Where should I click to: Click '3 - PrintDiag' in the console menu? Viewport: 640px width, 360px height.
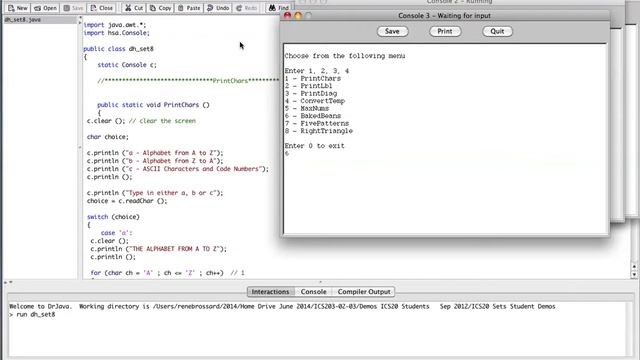pyautogui.click(x=311, y=93)
